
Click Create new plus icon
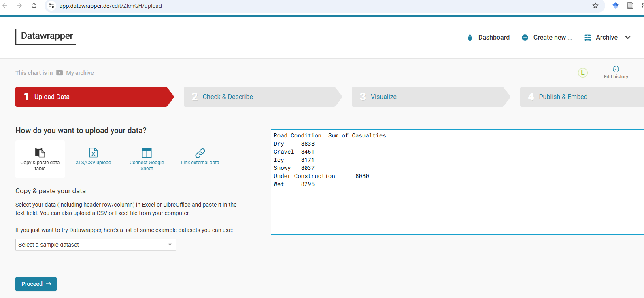[x=525, y=38]
